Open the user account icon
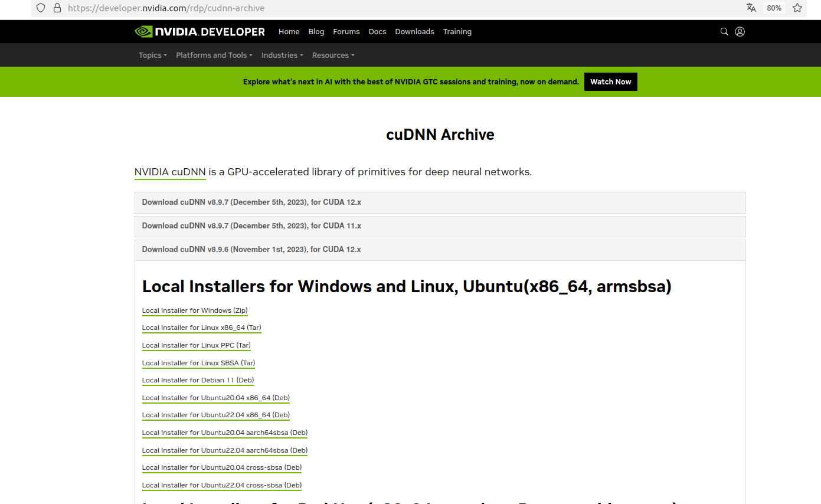The width and height of the screenshot is (821, 504). pyautogui.click(x=740, y=32)
